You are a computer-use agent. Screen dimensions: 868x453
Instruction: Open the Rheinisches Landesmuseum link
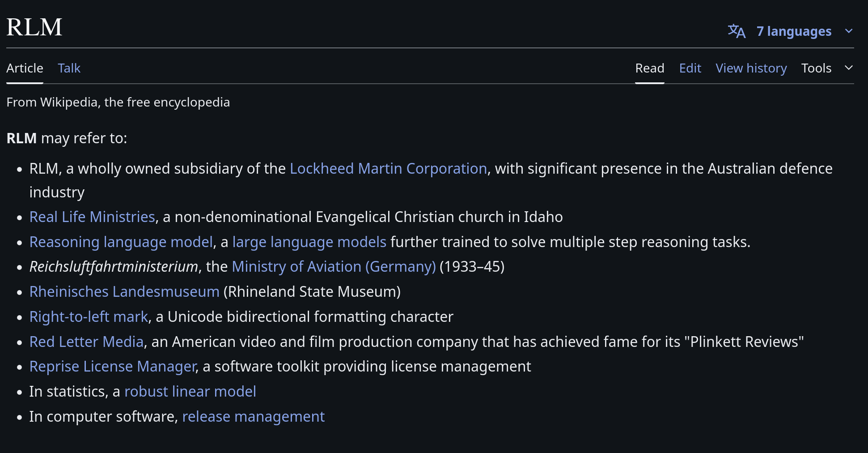click(124, 292)
